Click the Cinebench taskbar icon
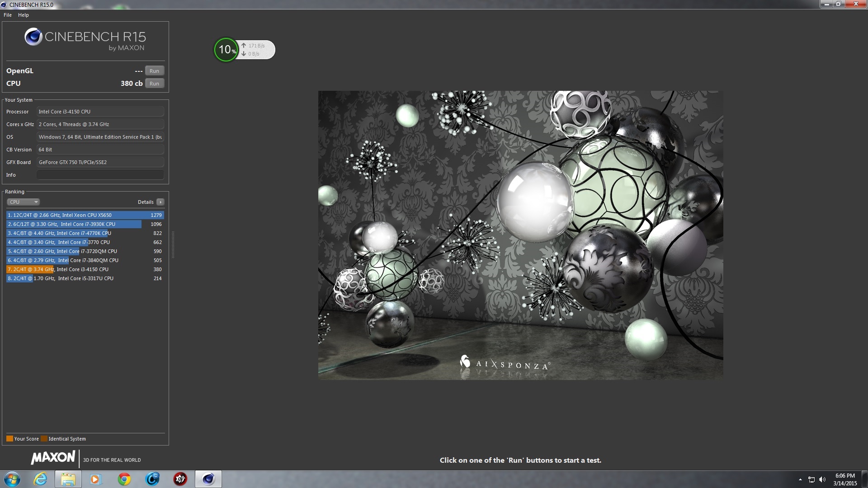 (208, 479)
